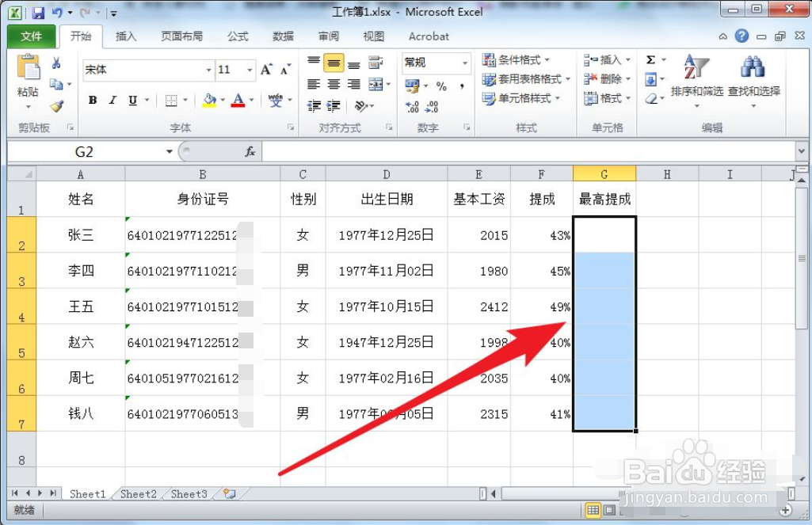The width and height of the screenshot is (812, 525).
Task: Open conditional formatting (条件格式)
Action: click(518, 60)
